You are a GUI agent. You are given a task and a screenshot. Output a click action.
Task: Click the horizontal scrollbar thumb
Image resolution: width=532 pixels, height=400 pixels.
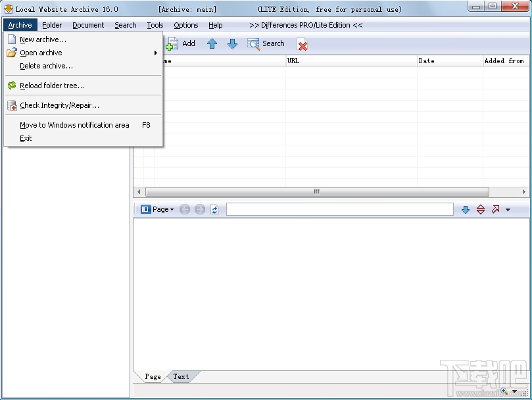[x=317, y=191]
